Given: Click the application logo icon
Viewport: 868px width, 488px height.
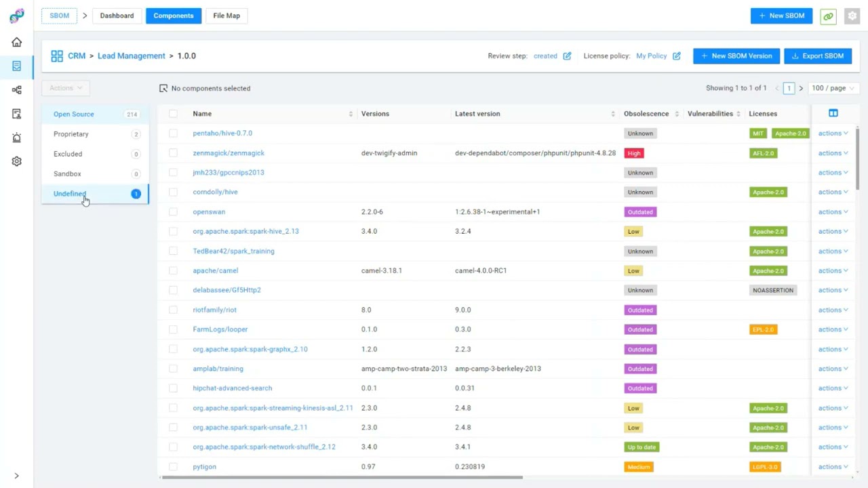Looking at the screenshot, I should (x=17, y=16).
